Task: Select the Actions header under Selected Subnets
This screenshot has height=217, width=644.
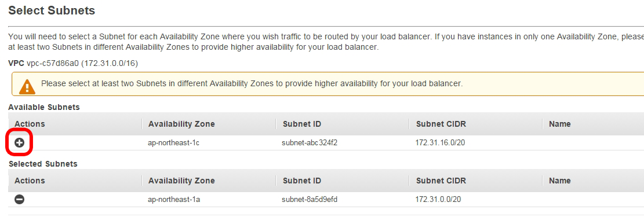Action: (30, 181)
